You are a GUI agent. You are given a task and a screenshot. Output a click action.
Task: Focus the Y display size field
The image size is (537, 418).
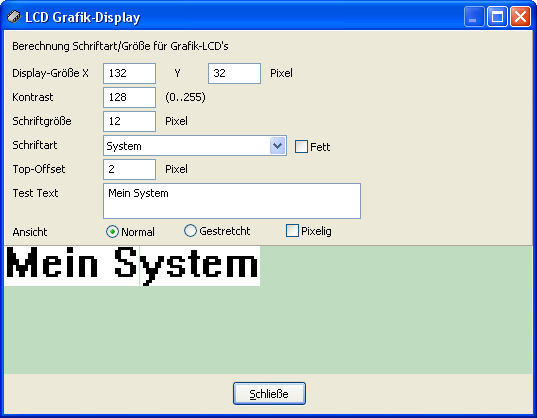click(x=234, y=73)
